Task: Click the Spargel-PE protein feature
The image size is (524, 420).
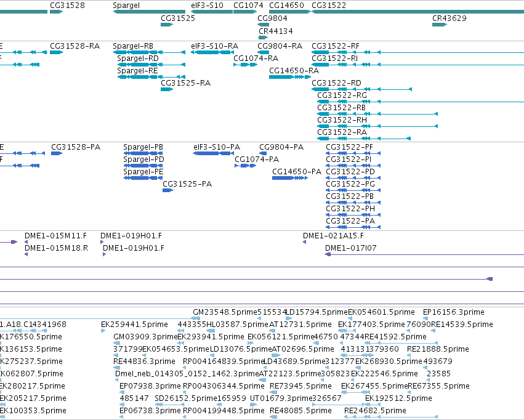Action: (143, 178)
